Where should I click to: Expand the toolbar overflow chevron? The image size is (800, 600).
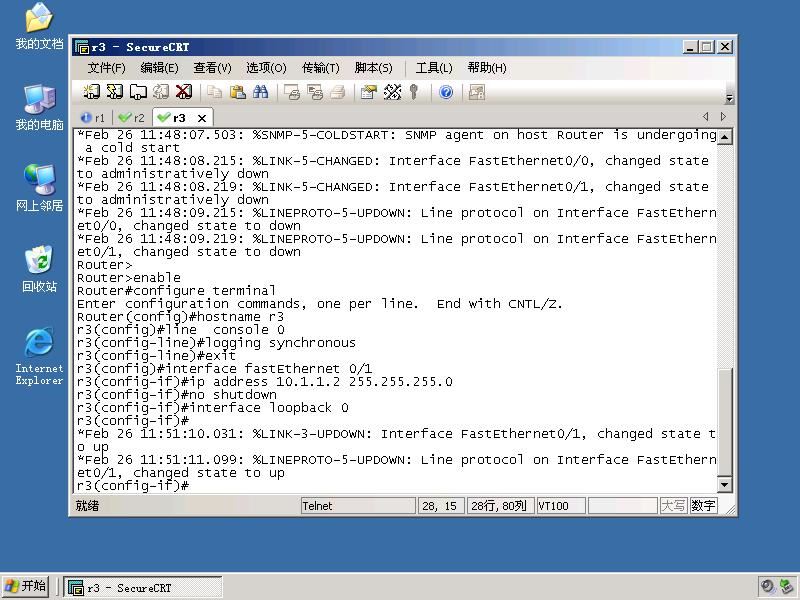(729, 98)
